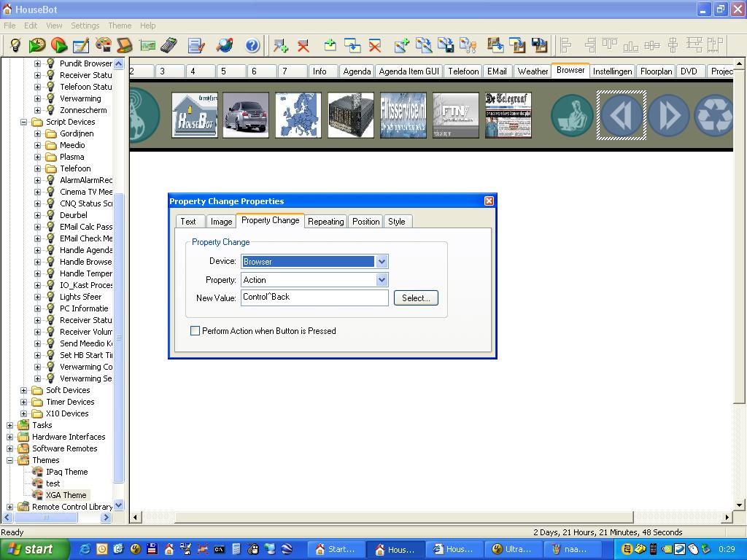Select the Zonnescherm tree item

[83, 110]
